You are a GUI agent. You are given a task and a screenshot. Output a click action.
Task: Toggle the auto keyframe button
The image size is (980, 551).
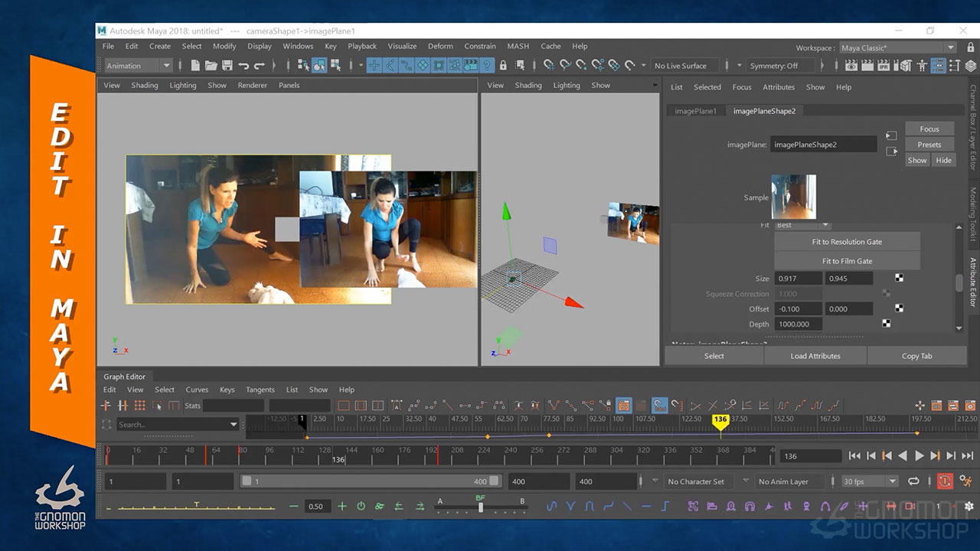point(944,481)
